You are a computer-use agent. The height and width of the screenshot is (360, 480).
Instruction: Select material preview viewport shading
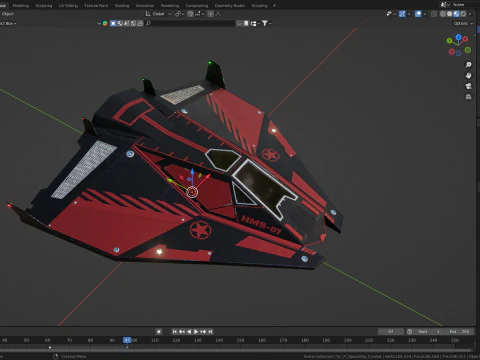click(x=456, y=14)
